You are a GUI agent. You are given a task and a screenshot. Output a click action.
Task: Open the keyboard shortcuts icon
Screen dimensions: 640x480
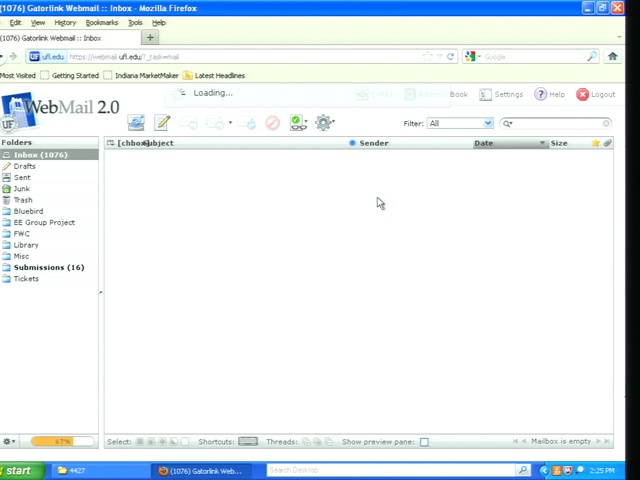click(248, 442)
